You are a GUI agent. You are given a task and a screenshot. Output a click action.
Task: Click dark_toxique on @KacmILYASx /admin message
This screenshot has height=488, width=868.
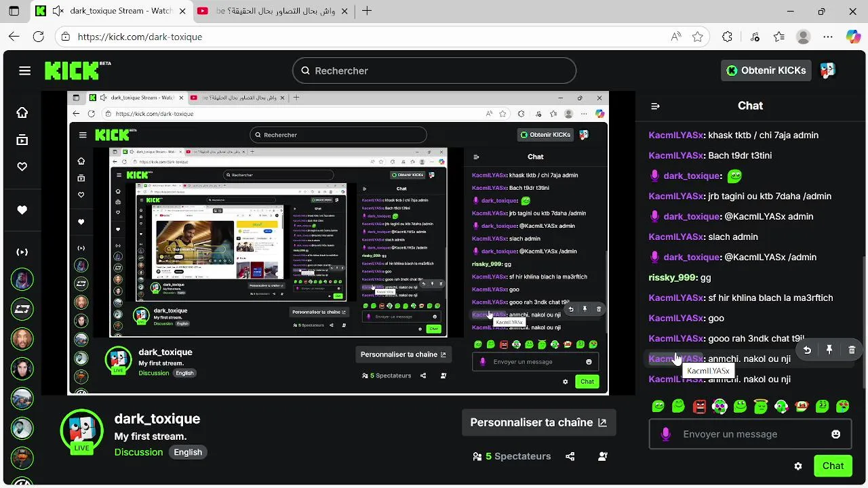coord(692,257)
